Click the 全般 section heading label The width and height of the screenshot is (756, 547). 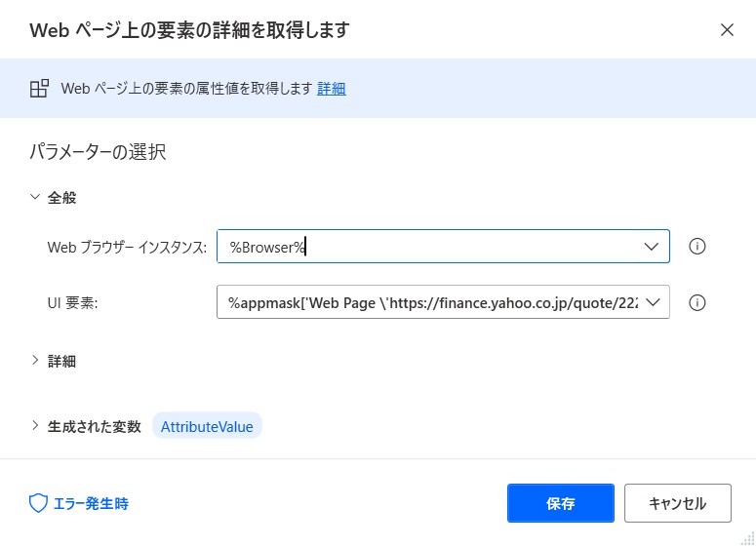pos(61,198)
